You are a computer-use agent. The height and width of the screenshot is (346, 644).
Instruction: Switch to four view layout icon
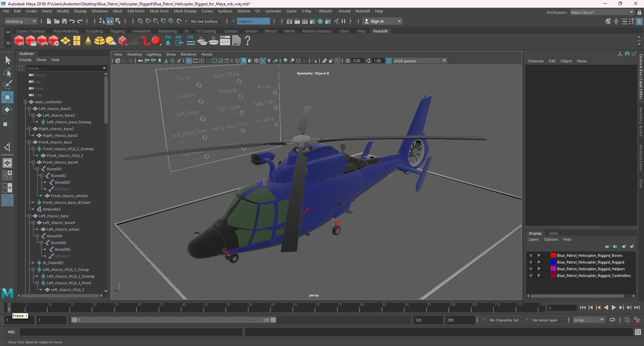coord(7,175)
